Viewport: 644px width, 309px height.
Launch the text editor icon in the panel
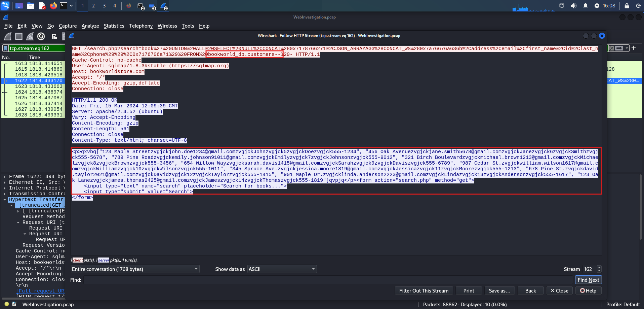[x=42, y=6]
